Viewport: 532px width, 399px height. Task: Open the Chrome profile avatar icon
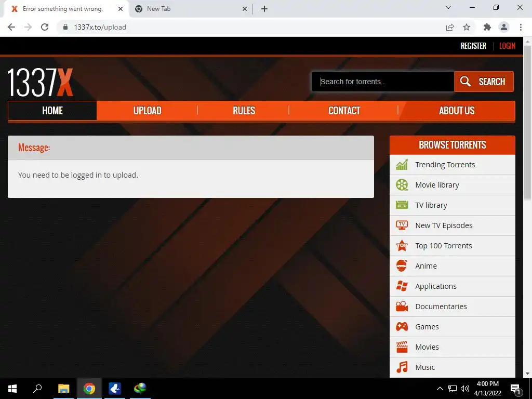[x=504, y=27]
